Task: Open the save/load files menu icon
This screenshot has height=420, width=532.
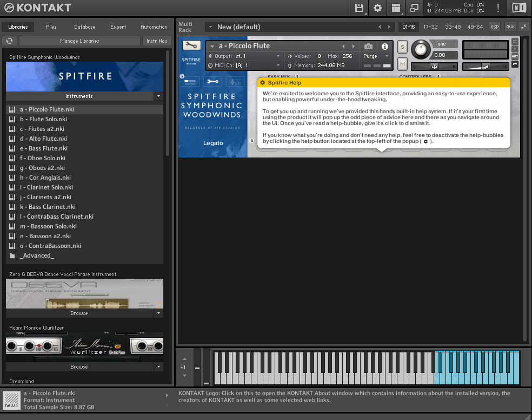Action: pos(359,8)
